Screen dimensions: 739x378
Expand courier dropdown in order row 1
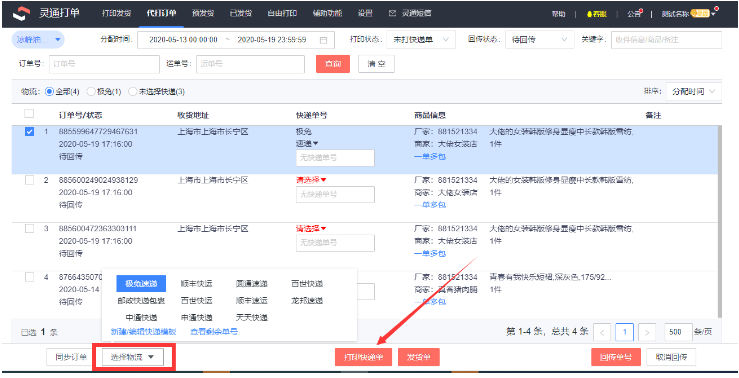pos(307,143)
